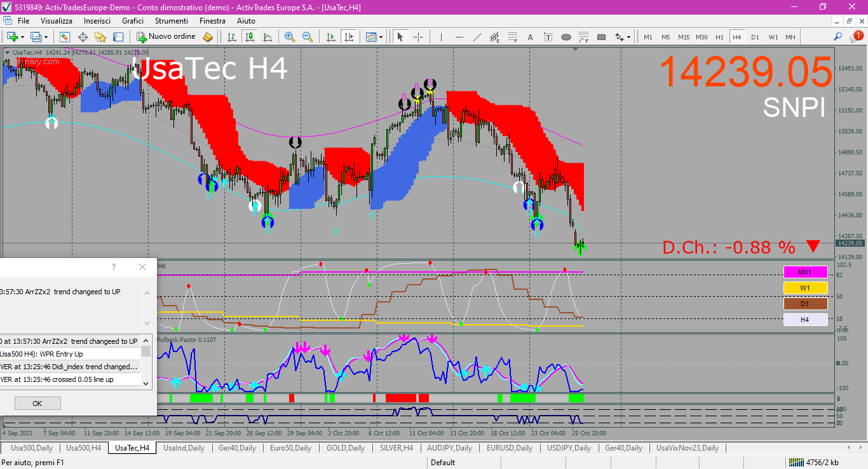Select the 'crossed 0.05 line up' alert row
The image size is (868, 469).
click(x=70, y=379)
